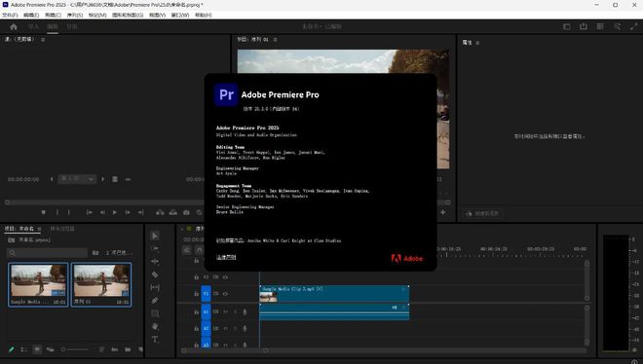This screenshot has width=643, height=364.
Task: Toggle V1 track targeting button
Action: (206, 294)
